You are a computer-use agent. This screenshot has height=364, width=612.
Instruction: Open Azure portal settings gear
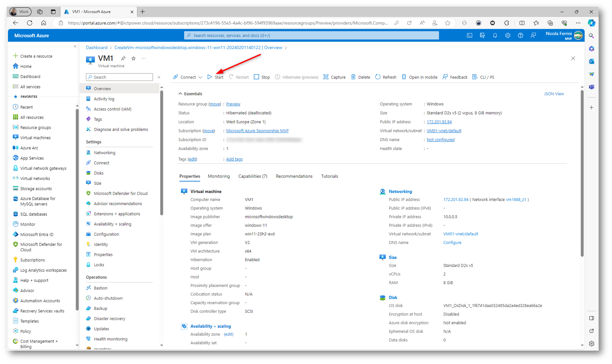point(508,35)
